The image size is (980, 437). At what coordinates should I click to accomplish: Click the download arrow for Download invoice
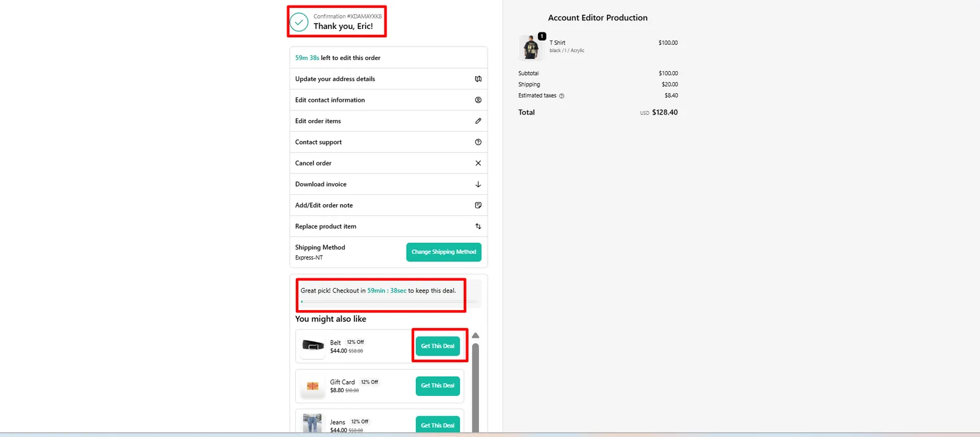(x=478, y=184)
